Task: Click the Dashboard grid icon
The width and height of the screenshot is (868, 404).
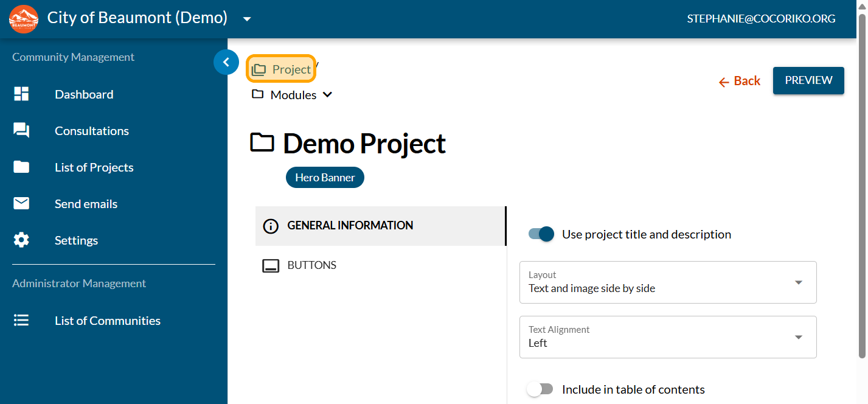Action: pos(21,94)
